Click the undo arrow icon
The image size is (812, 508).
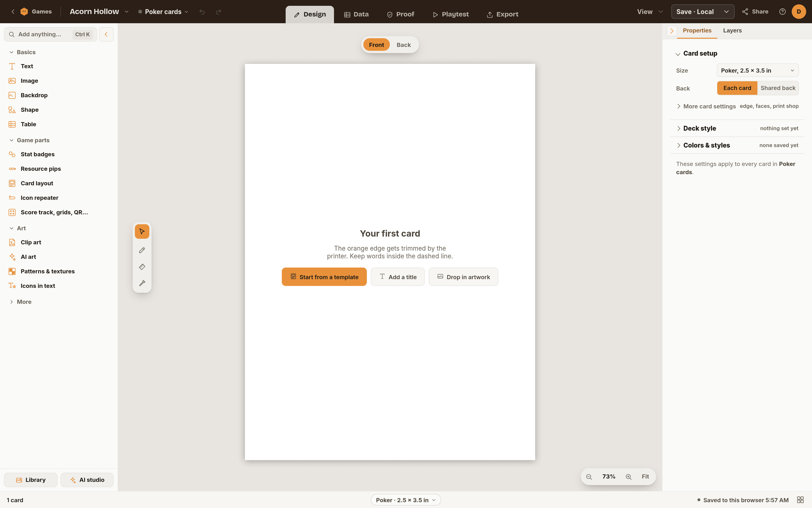[202, 12]
